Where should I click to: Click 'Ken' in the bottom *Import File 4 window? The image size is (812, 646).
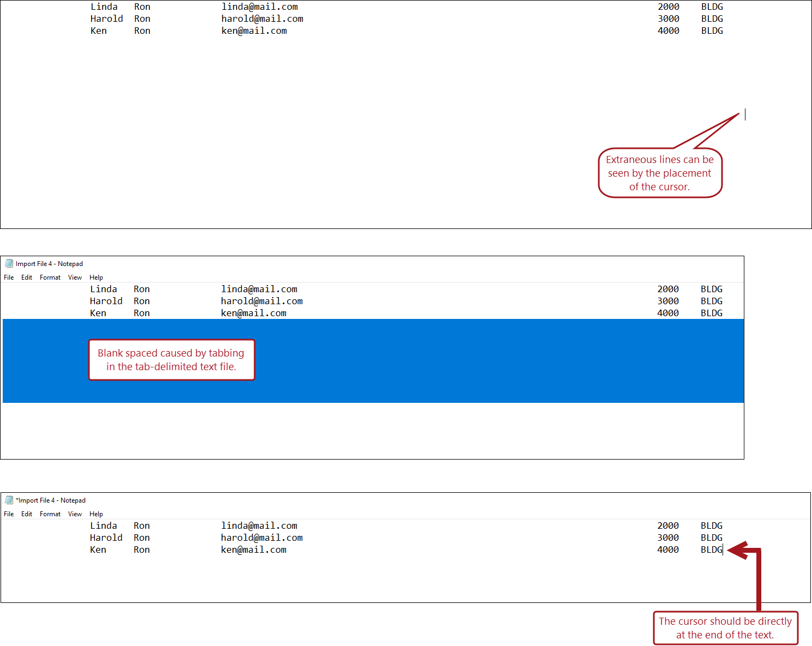[98, 550]
